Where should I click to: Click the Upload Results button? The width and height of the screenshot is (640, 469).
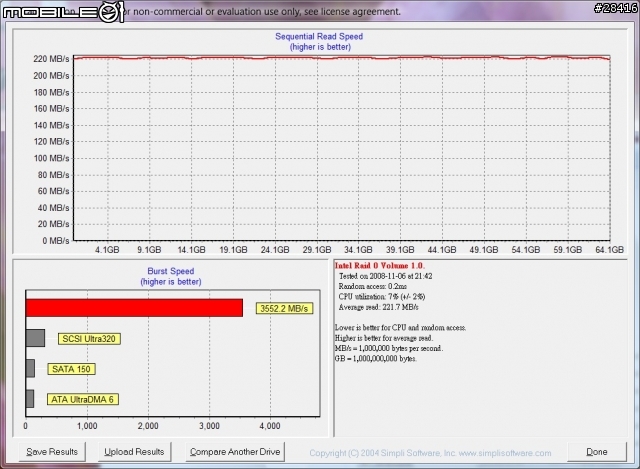coord(134,452)
